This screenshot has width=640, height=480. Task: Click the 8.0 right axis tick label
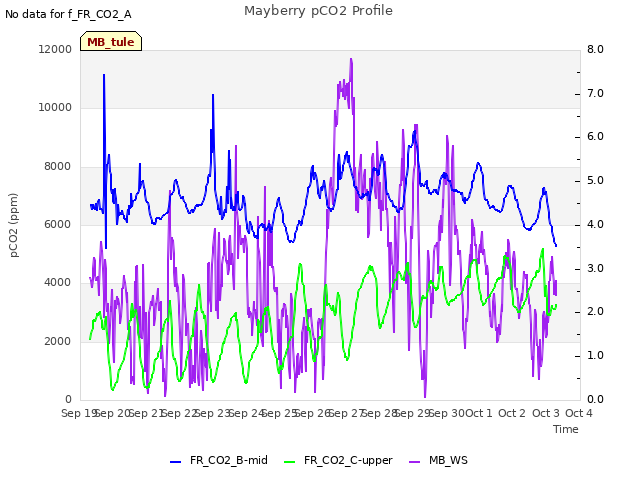coord(595,49)
